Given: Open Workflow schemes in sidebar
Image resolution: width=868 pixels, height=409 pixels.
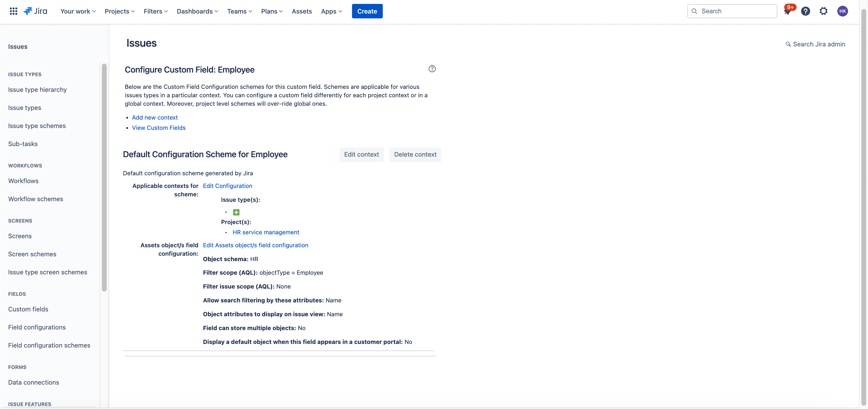Looking at the screenshot, I should coord(36,199).
